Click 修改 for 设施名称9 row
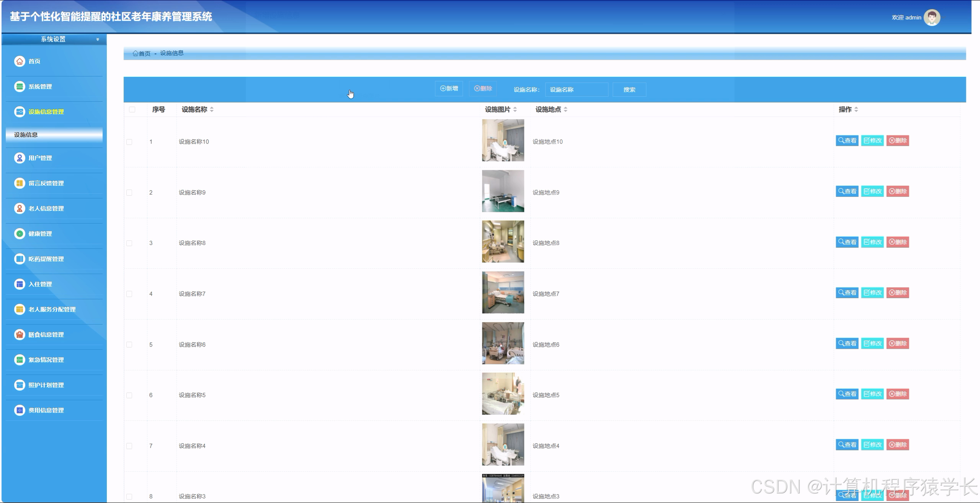 [x=872, y=191]
